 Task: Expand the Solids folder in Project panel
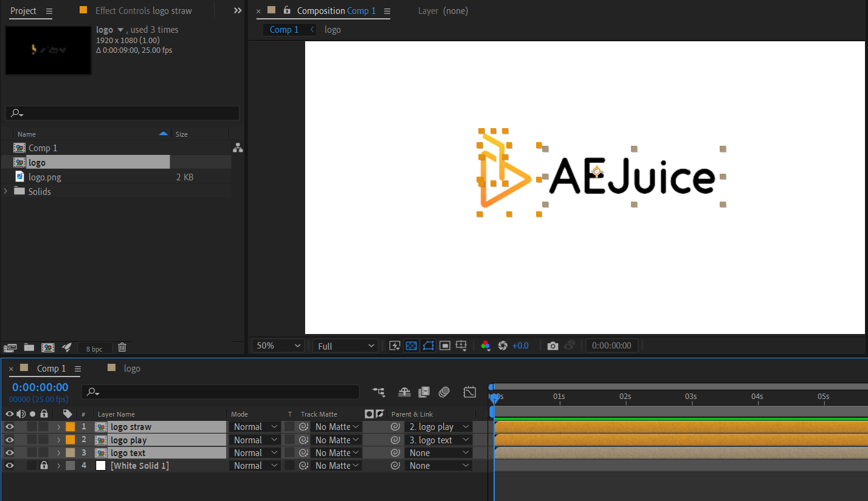pos(6,191)
